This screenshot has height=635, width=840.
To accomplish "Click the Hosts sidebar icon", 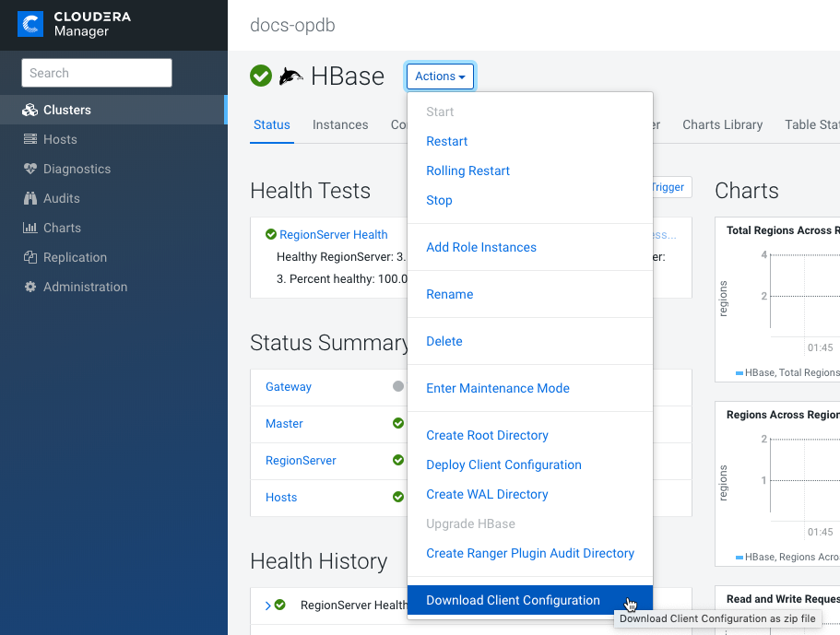I will (x=30, y=139).
